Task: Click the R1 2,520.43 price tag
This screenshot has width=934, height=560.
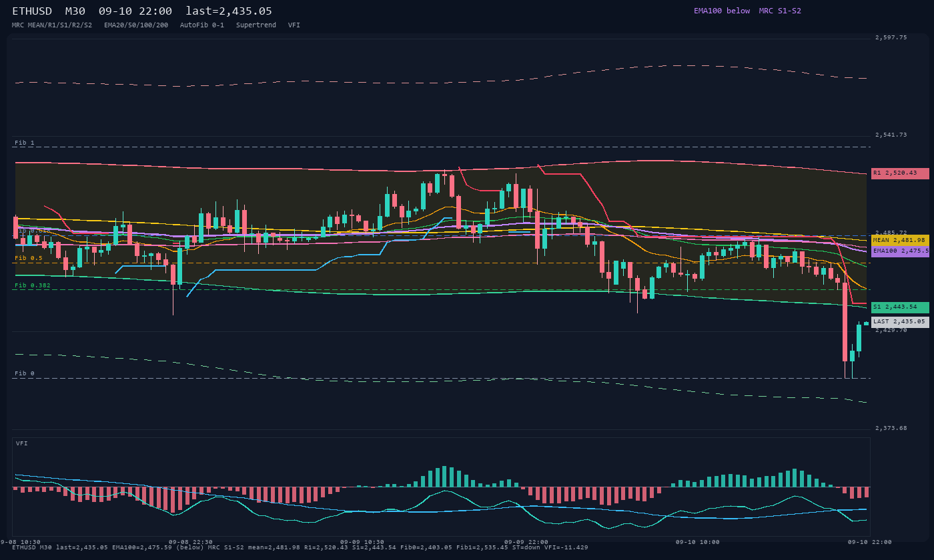Action: (x=900, y=173)
